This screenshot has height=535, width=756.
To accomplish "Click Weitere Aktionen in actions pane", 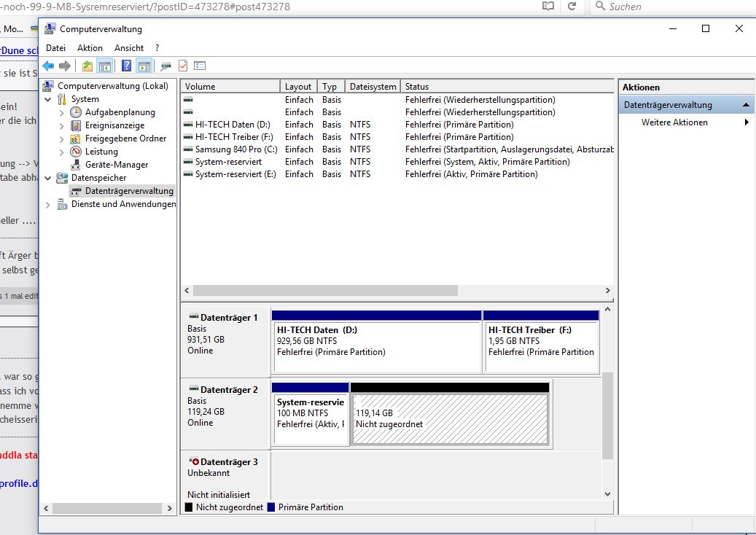I will (x=674, y=122).
